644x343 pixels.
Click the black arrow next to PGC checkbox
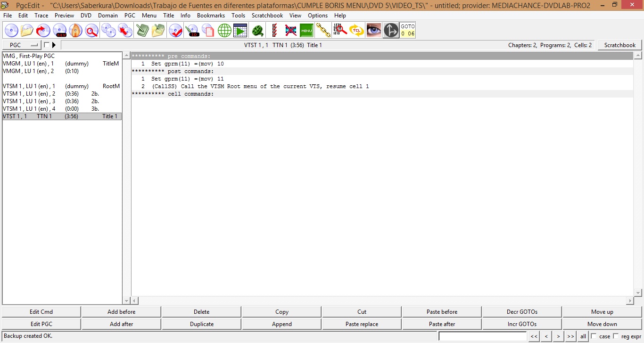(x=54, y=45)
